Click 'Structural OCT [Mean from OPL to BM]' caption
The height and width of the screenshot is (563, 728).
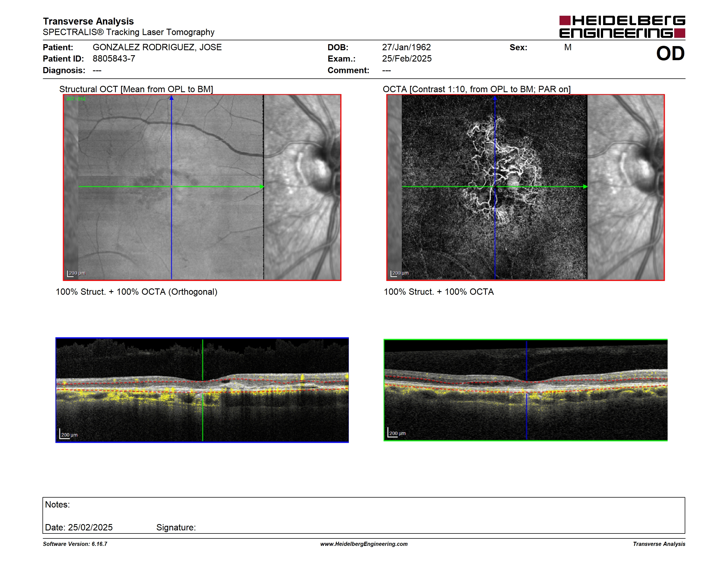coord(136,89)
